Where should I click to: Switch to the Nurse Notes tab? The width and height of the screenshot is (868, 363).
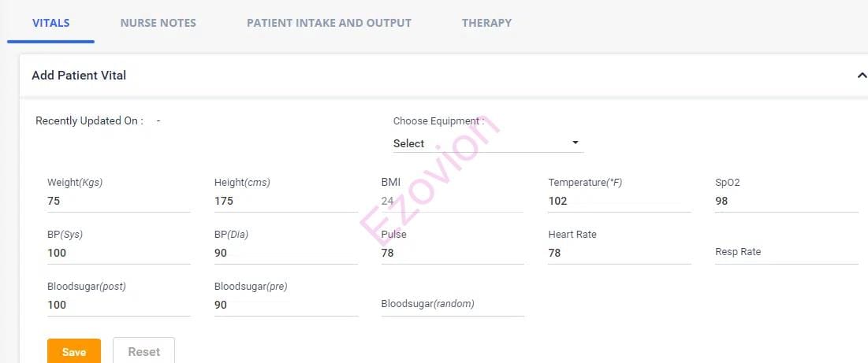click(x=158, y=23)
